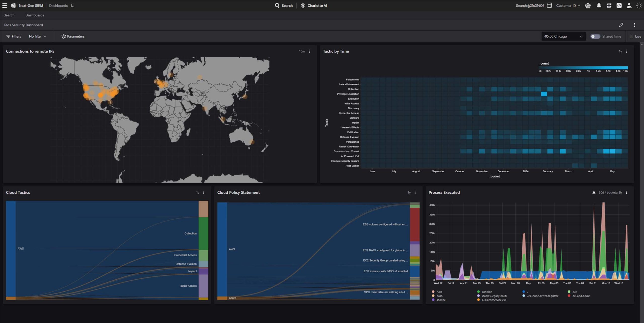The height and width of the screenshot is (323, 644).
Task: Open the Filters button
Action: point(14,36)
